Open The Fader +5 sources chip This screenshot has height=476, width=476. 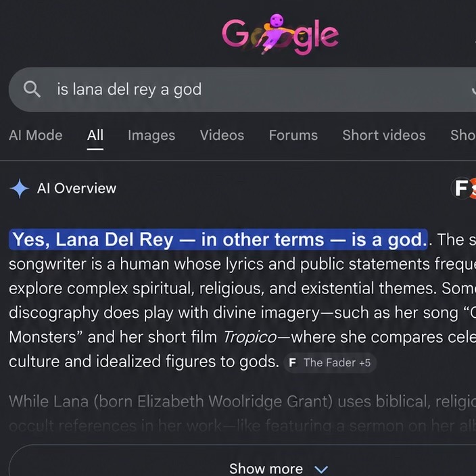click(x=330, y=362)
